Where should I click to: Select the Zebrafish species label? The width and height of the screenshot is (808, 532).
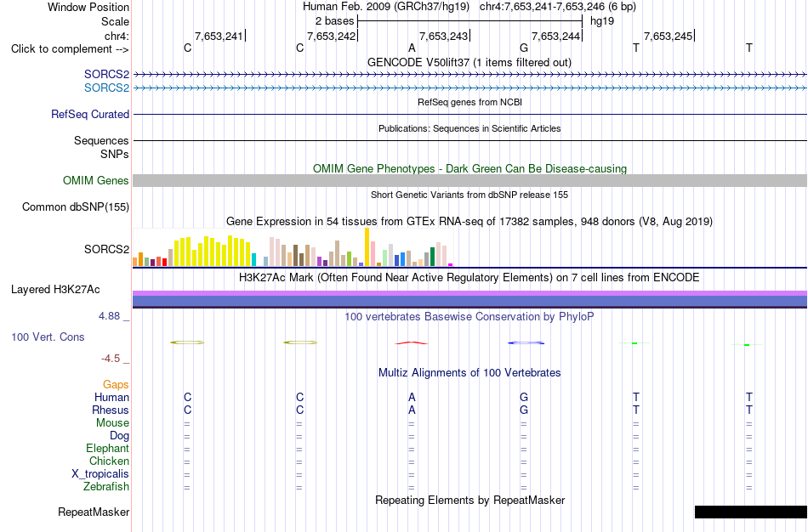106,486
